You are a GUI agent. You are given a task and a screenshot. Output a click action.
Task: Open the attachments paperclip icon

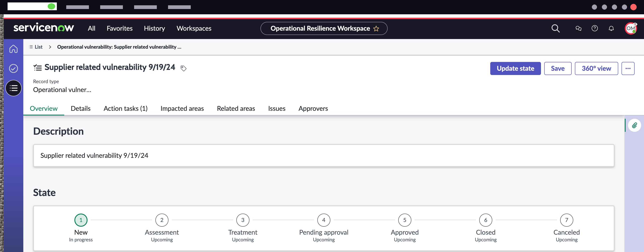coord(635,125)
